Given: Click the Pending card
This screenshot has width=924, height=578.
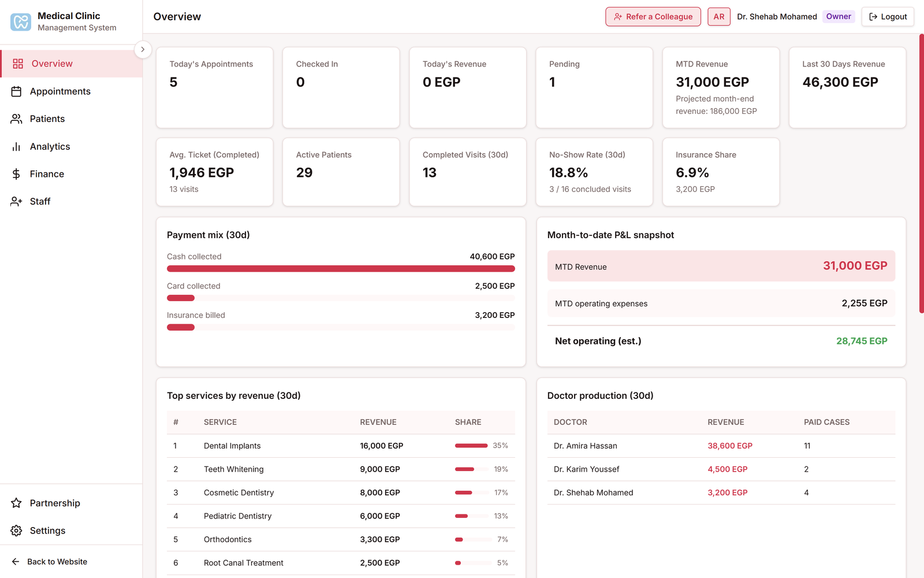Looking at the screenshot, I should (594, 87).
